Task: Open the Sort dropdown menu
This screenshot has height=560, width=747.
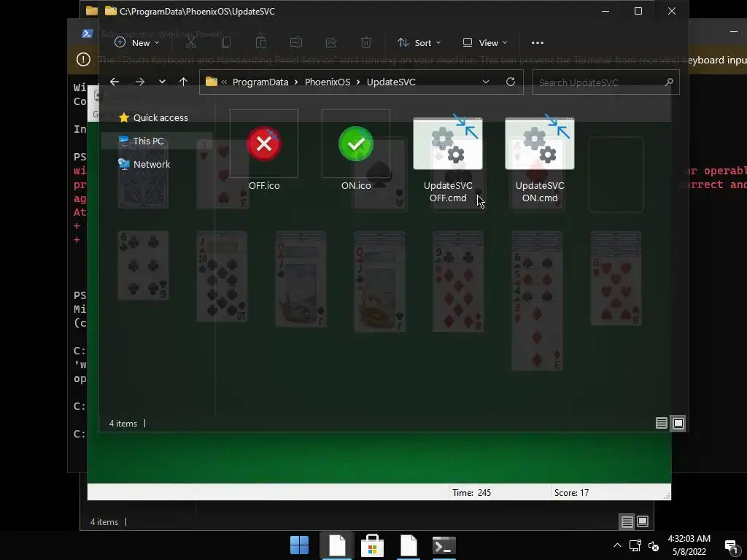Action: (x=419, y=43)
